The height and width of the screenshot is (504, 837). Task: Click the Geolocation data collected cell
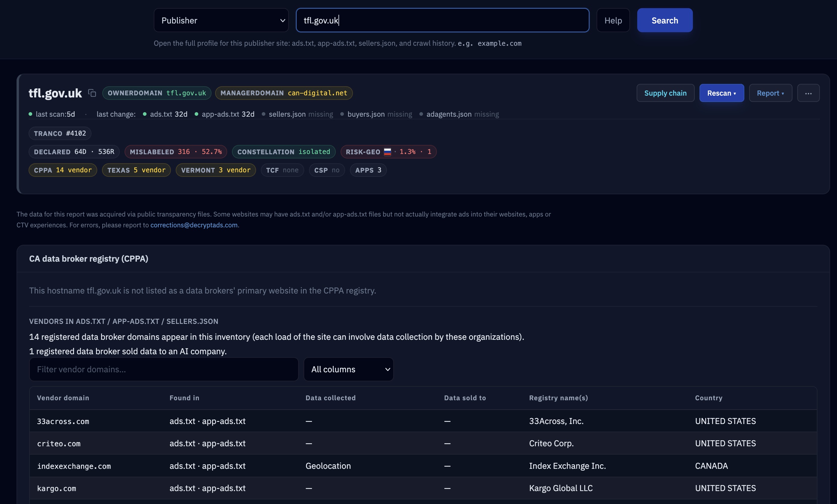328,466
